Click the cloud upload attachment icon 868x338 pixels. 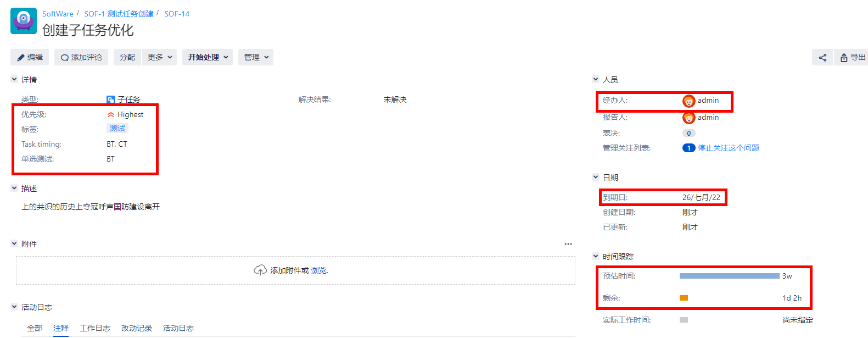[260, 270]
